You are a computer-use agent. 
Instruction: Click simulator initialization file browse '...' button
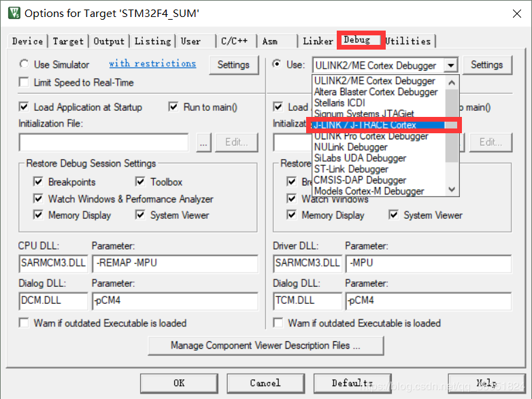click(x=203, y=142)
